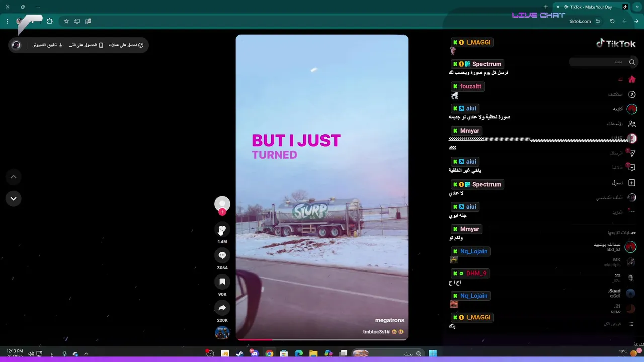Open a new browser tab with plus
Image resolution: width=644 pixels, height=362 pixels.
[546, 7]
